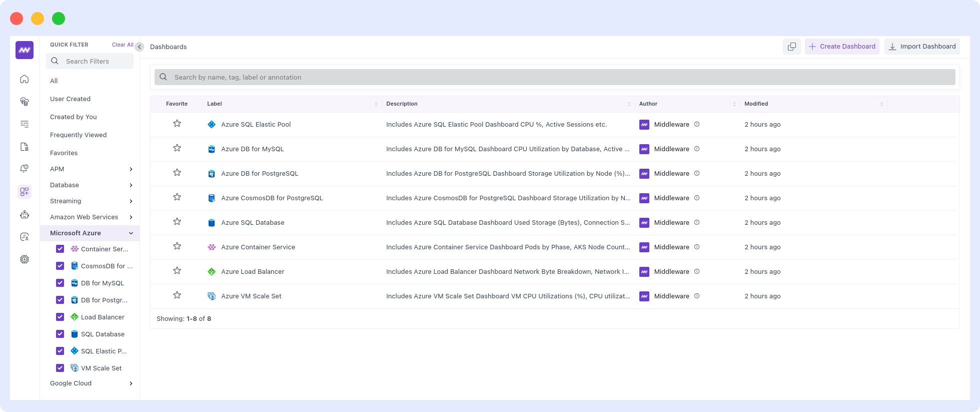Click the Dashboards page title
The image size is (980, 412).
click(169, 47)
